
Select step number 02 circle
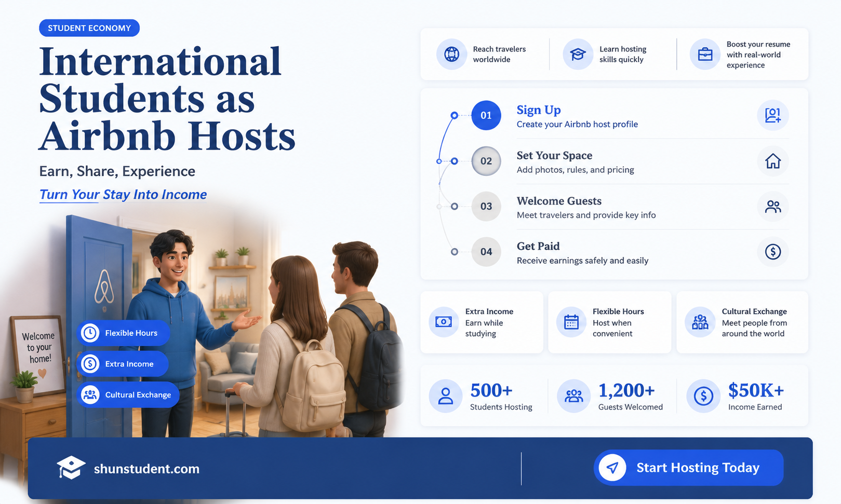tap(486, 161)
